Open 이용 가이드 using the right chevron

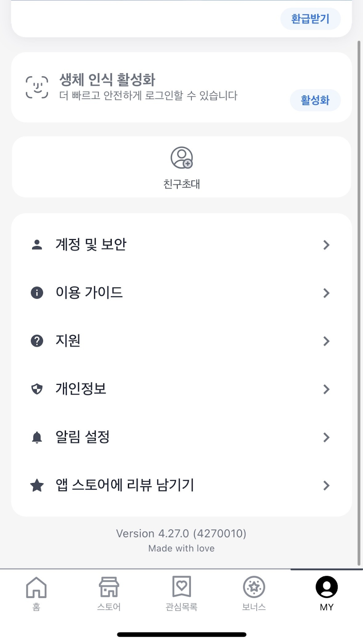[326, 293]
